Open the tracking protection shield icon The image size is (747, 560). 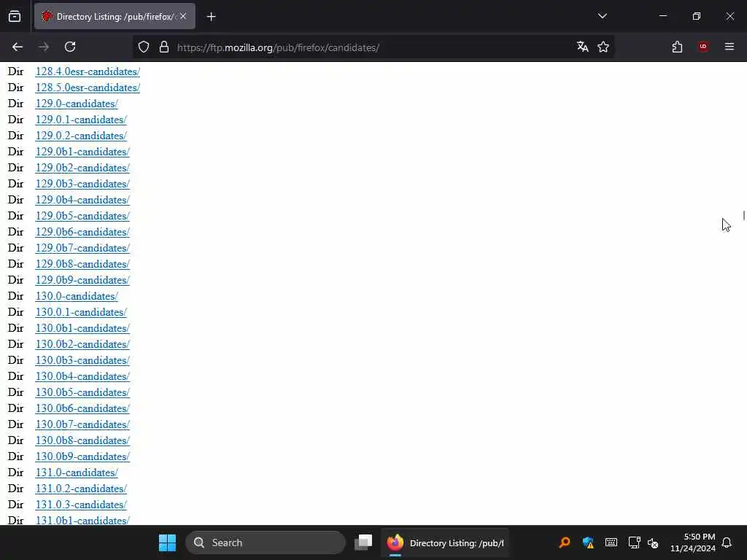pyautogui.click(x=144, y=47)
